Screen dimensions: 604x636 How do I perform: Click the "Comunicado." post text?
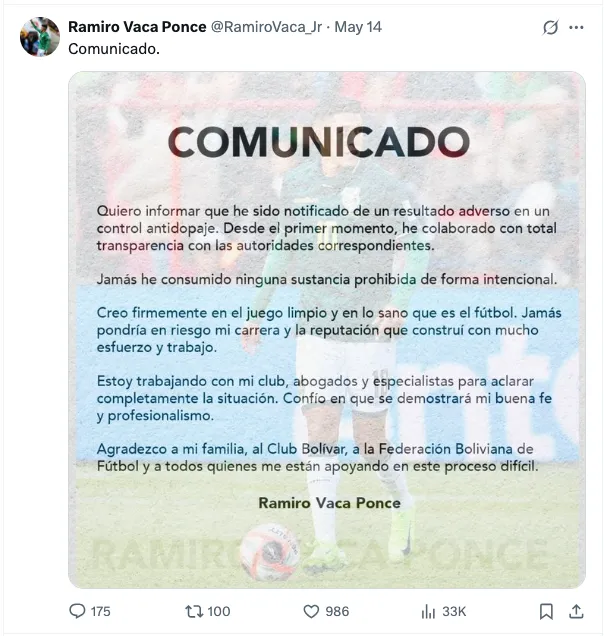pos(113,48)
